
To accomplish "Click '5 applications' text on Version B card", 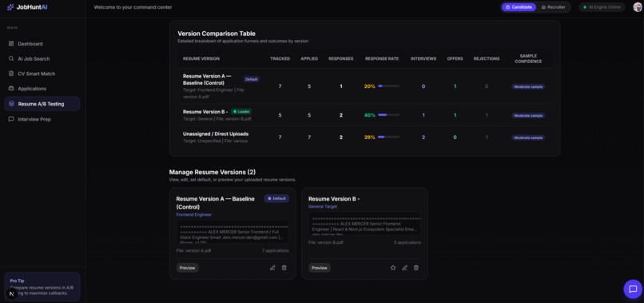I will pyautogui.click(x=407, y=242).
